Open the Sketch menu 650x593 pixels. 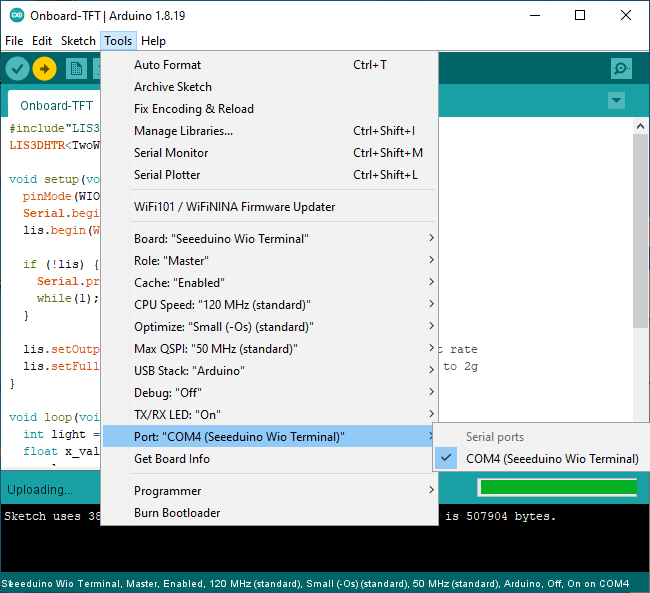(x=78, y=41)
